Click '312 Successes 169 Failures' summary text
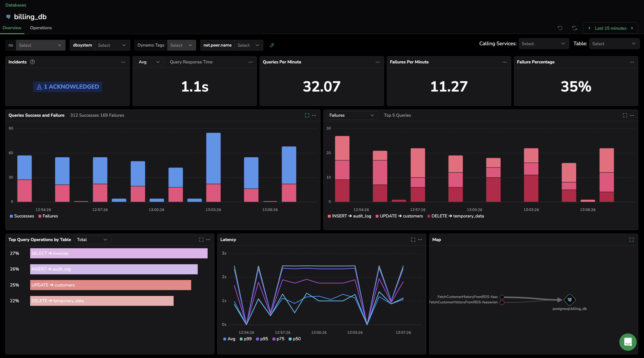 (97, 115)
